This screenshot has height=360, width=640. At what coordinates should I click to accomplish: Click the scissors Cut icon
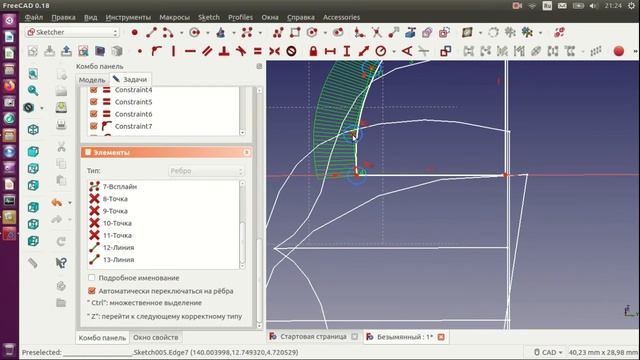61,147
